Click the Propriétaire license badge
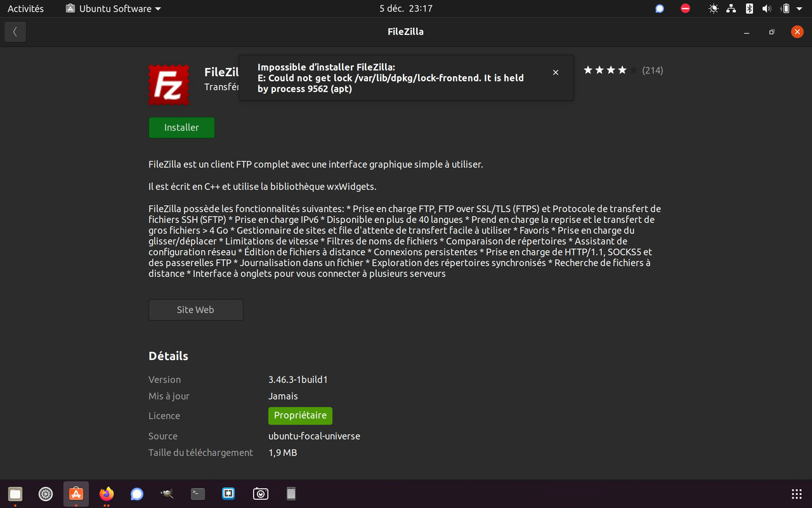 pos(300,415)
